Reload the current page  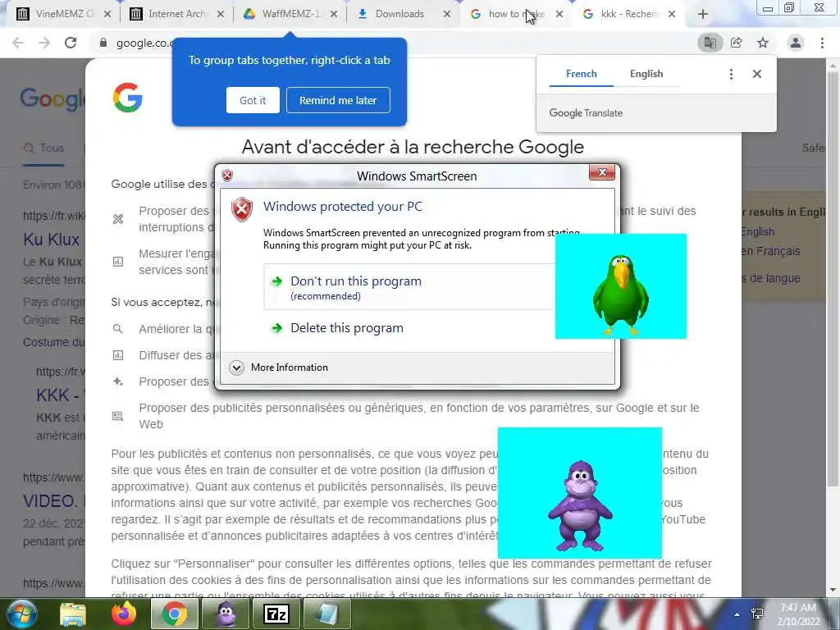[71, 43]
